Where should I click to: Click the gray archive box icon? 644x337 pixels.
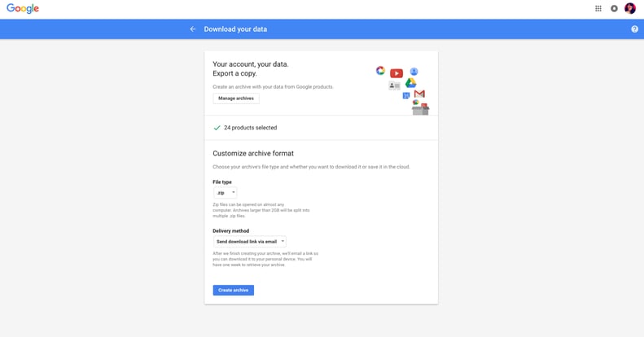coord(421,109)
